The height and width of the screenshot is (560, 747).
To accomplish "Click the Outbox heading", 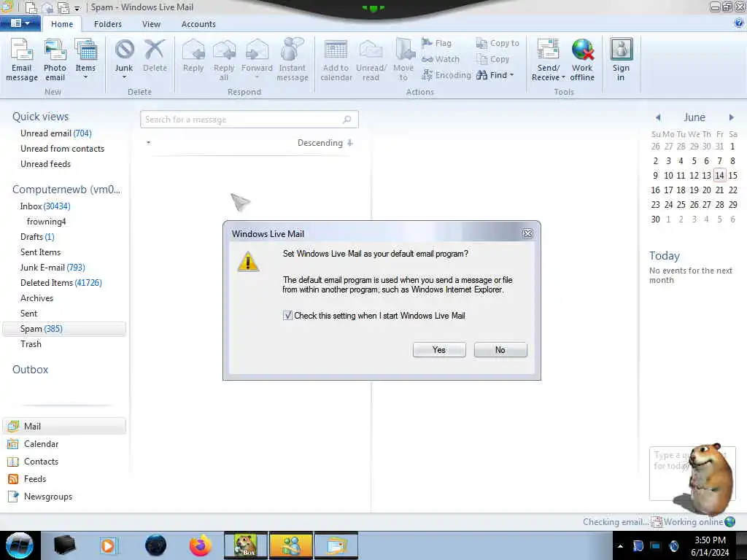I will pos(30,370).
